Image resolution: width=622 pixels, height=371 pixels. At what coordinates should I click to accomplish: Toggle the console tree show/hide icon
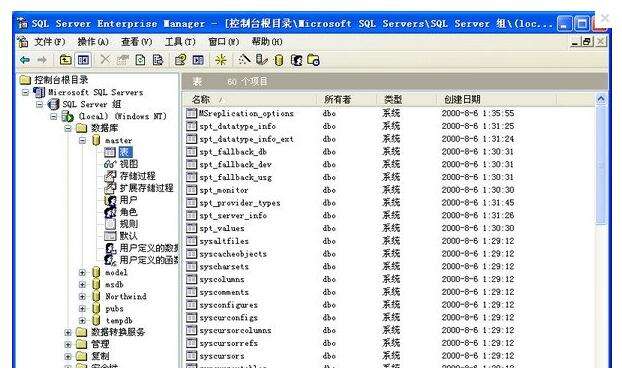[x=83, y=60]
